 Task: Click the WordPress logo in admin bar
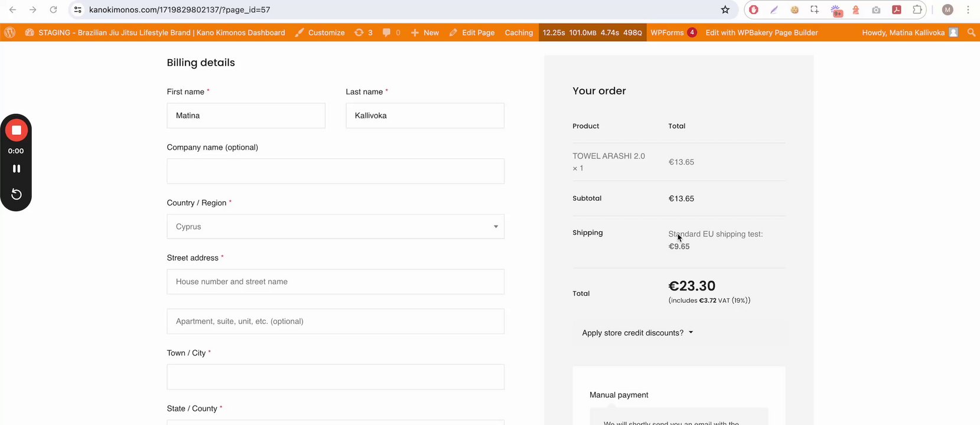[x=9, y=32]
